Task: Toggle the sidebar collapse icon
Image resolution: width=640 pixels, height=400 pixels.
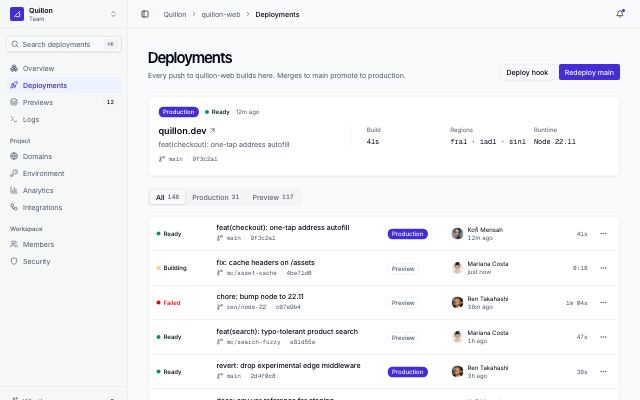Action: coord(145,14)
